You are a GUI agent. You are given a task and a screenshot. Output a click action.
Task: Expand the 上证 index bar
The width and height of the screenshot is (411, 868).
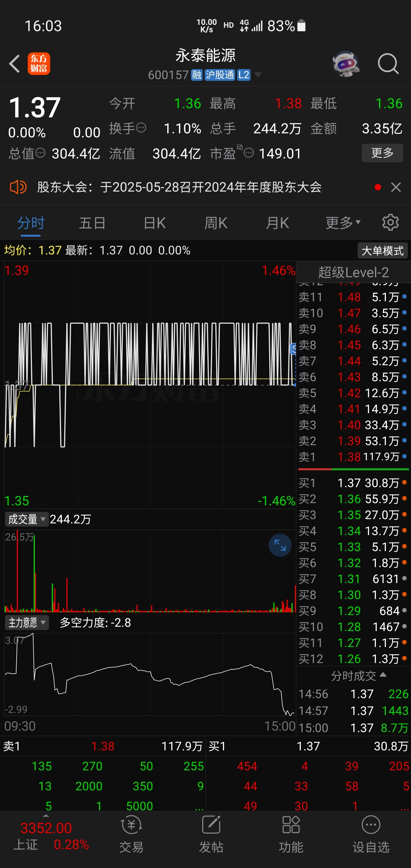point(46,816)
